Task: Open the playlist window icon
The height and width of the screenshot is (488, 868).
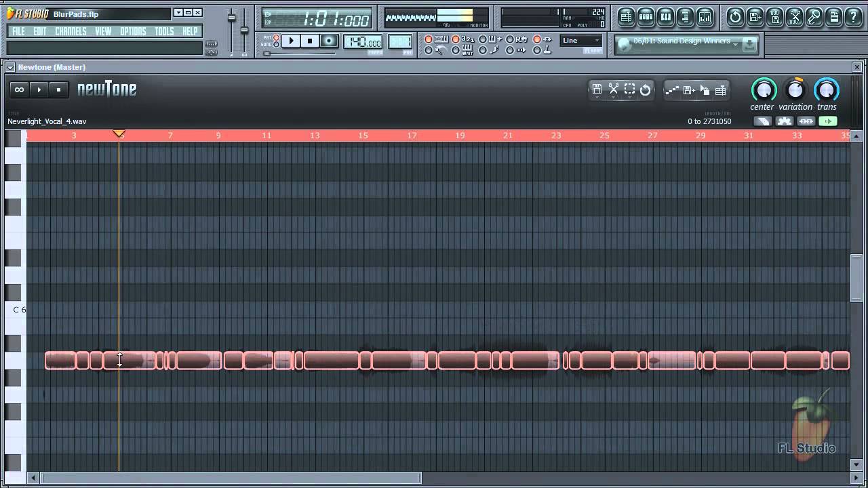Action: [x=626, y=17]
